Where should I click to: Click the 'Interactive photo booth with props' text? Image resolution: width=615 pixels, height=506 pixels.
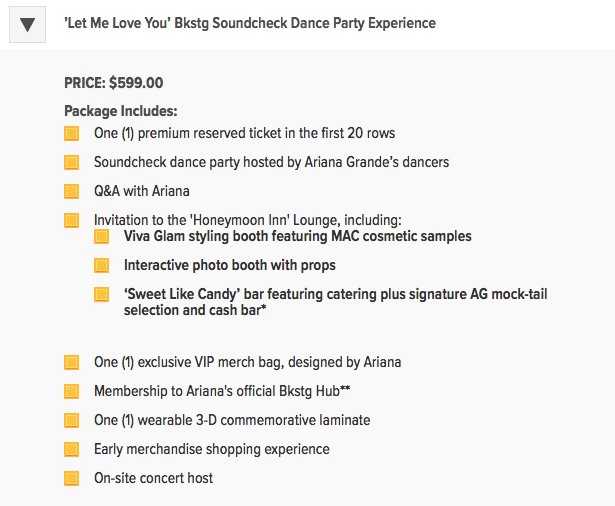click(229, 266)
